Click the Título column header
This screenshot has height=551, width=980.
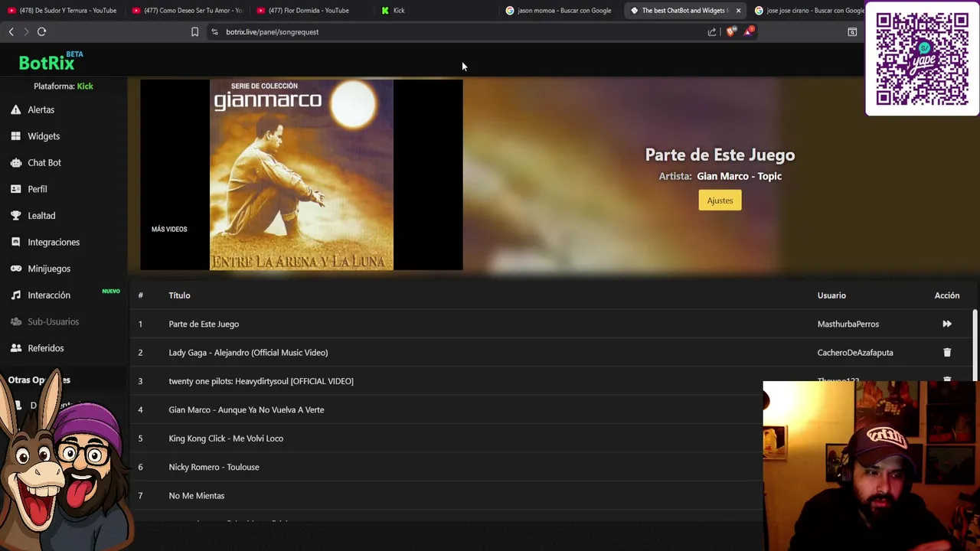[179, 295]
